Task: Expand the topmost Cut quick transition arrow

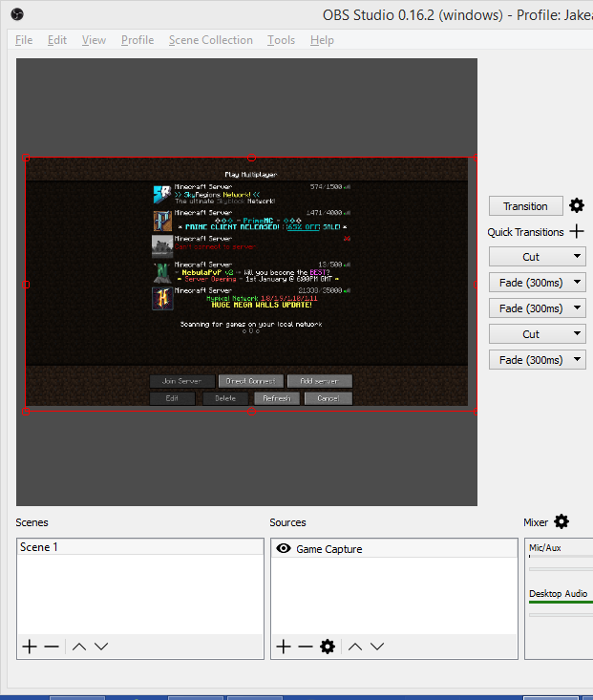Action: pos(577,256)
